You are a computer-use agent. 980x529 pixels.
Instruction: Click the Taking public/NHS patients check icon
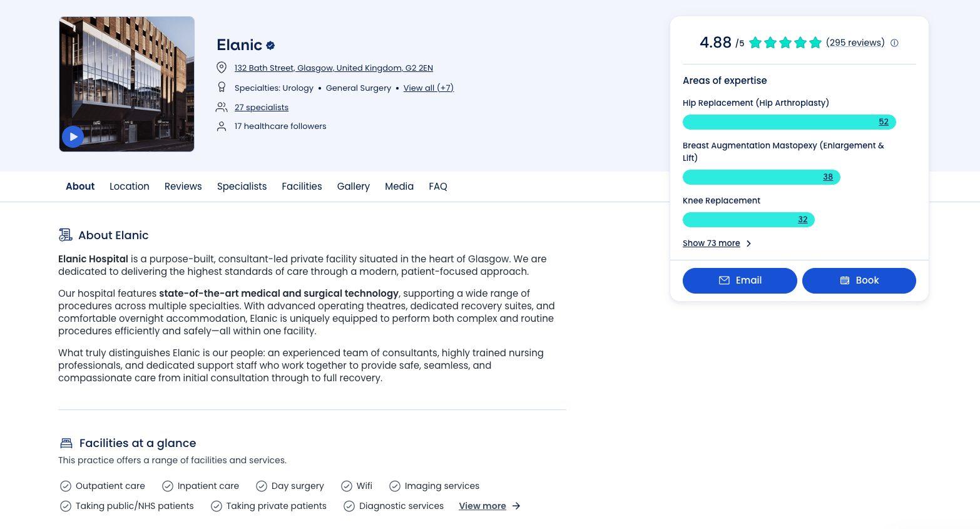click(x=66, y=506)
